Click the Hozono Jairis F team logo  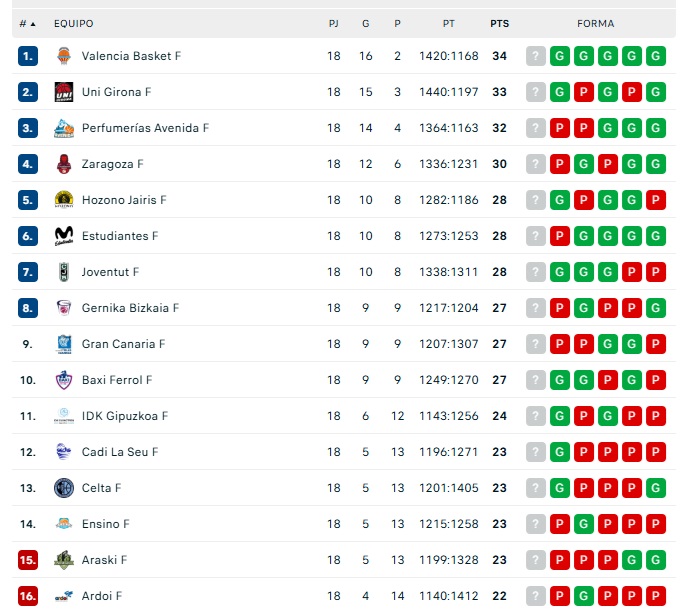point(64,200)
